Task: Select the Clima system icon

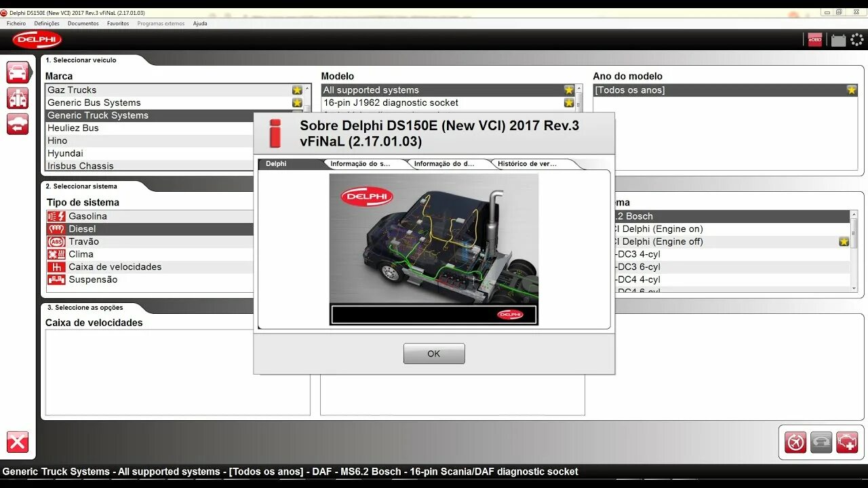Action: 56,254
